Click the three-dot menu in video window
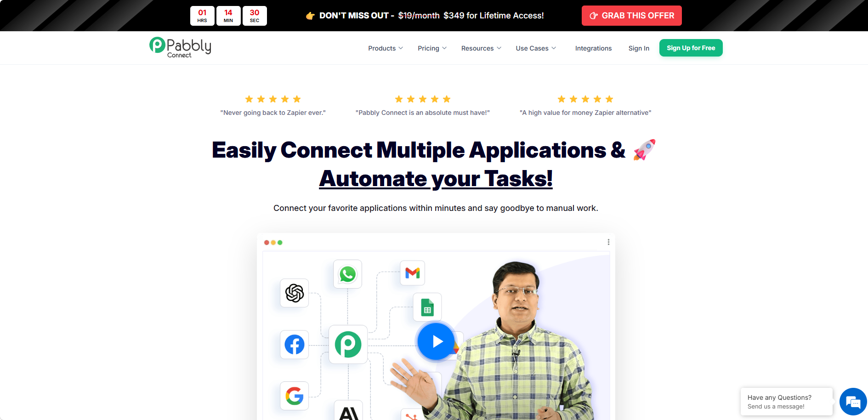The image size is (868, 420). click(x=608, y=242)
